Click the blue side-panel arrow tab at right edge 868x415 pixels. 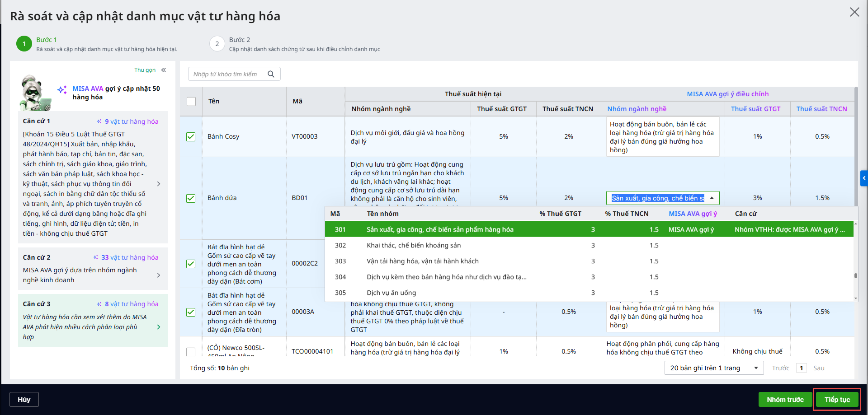tap(864, 178)
